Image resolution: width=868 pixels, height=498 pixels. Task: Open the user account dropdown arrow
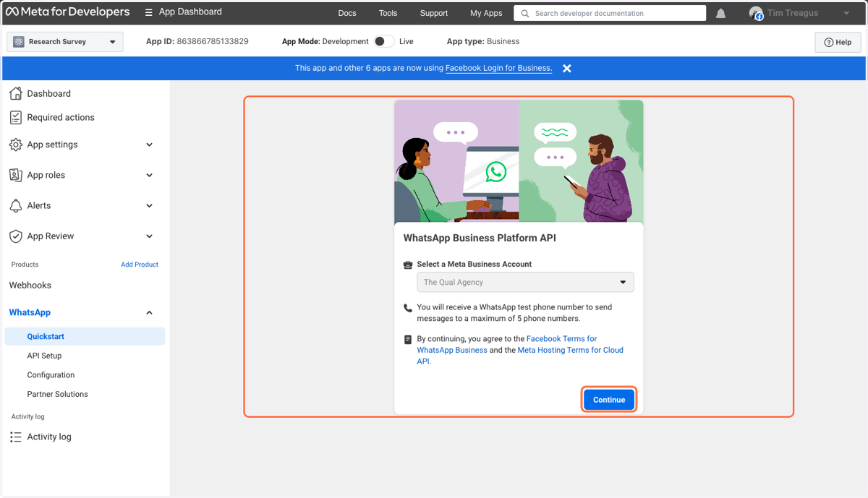[846, 13]
